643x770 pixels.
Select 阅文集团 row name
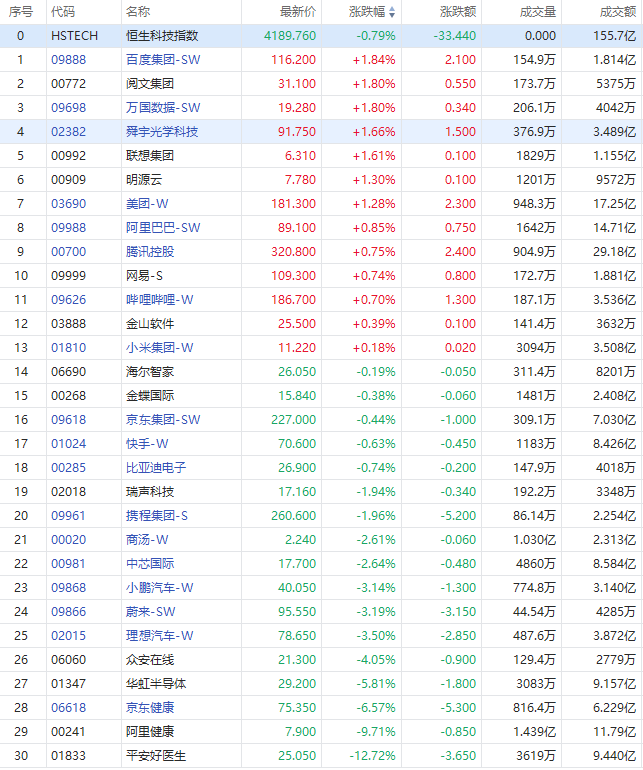(x=150, y=84)
